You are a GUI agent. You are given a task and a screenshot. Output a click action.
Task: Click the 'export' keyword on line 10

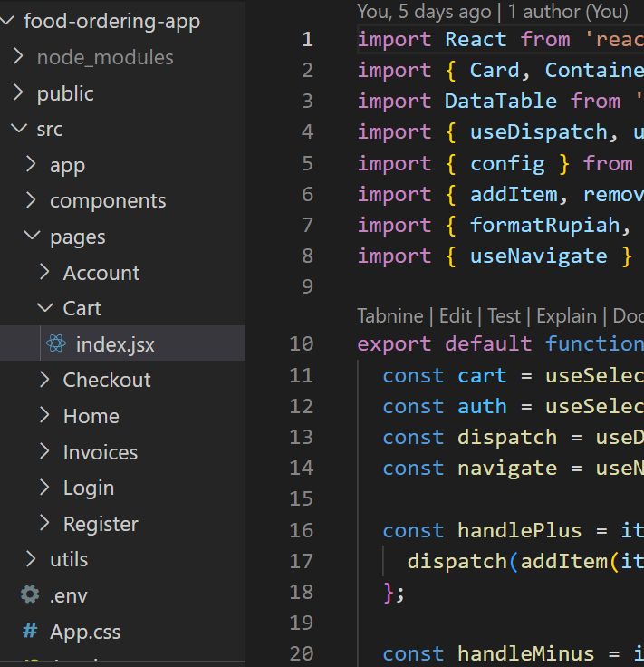(x=395, y=344)
